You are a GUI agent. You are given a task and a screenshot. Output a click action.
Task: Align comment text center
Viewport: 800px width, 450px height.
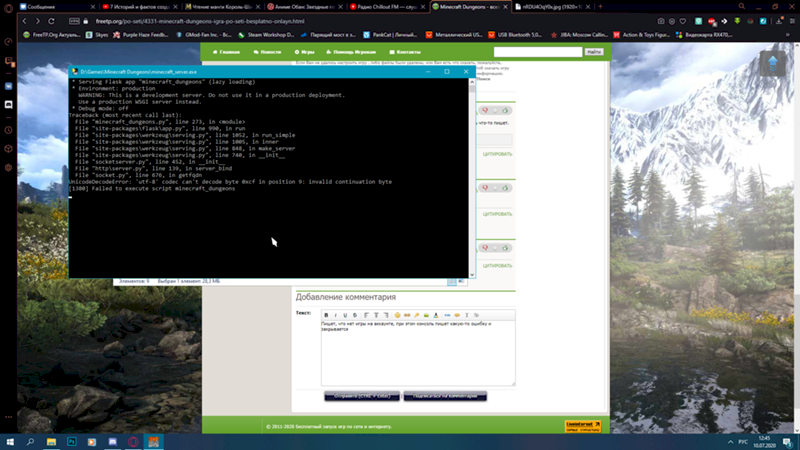(376, 315)
